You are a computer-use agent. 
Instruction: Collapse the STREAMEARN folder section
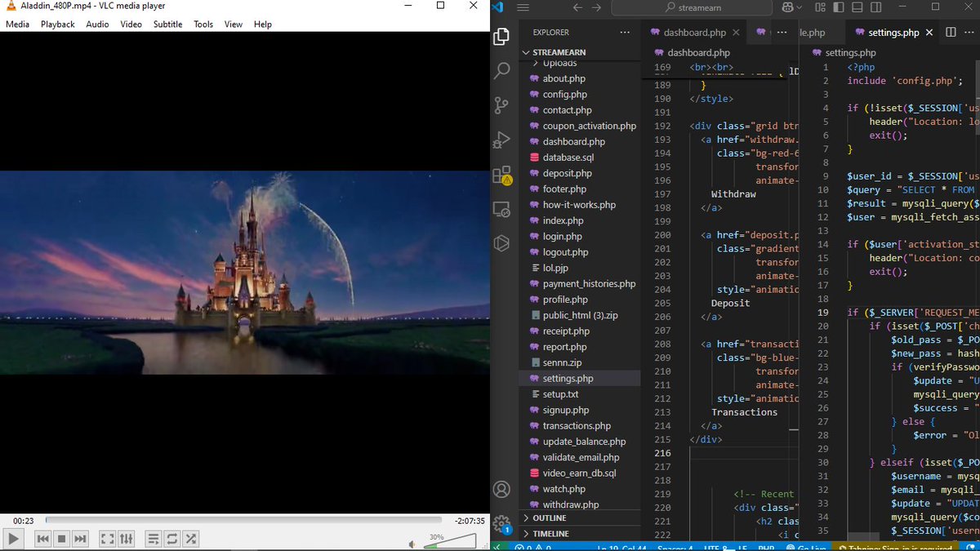pyautogui.click(x=580, y=52)
